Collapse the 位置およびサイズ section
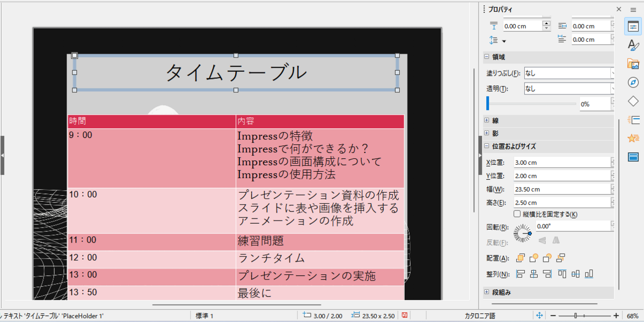 (x=487, y=146)
